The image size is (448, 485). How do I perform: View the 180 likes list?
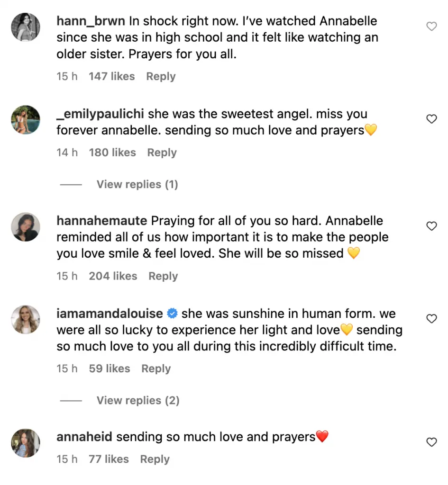(112, 153)
